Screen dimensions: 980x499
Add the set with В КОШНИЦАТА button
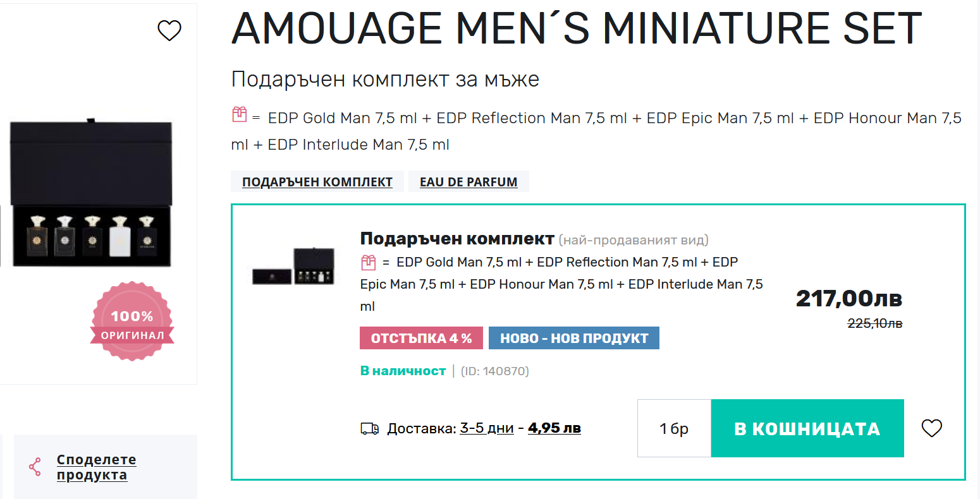[807, 428]
